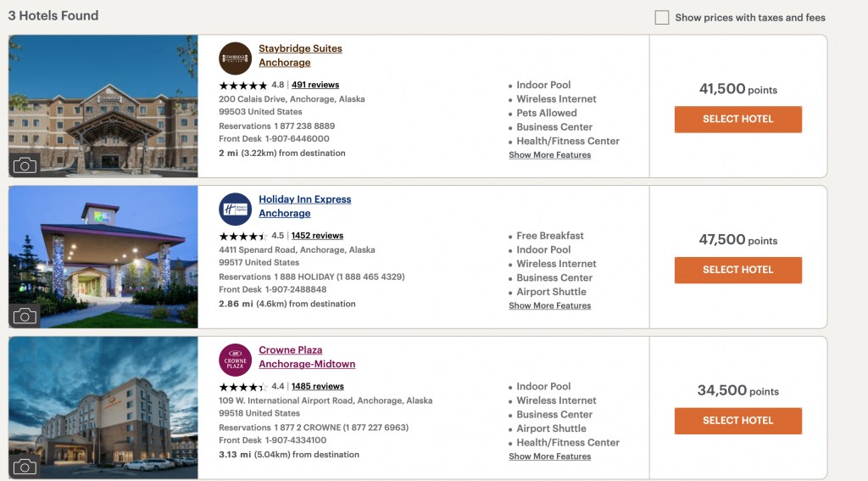Open photo gallery camera icon on Staybridge Suites image
This screenshot has width=868, height=481.
25,165
